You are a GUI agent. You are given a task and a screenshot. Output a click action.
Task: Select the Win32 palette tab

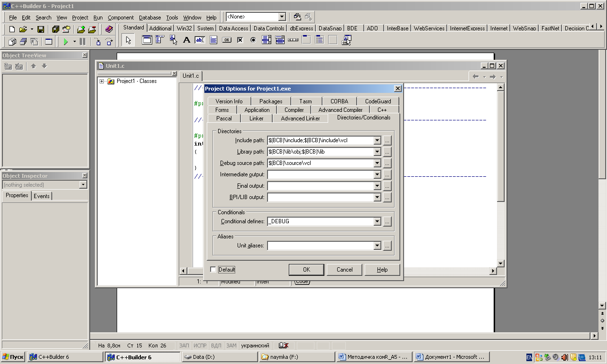tap(184, 28)
